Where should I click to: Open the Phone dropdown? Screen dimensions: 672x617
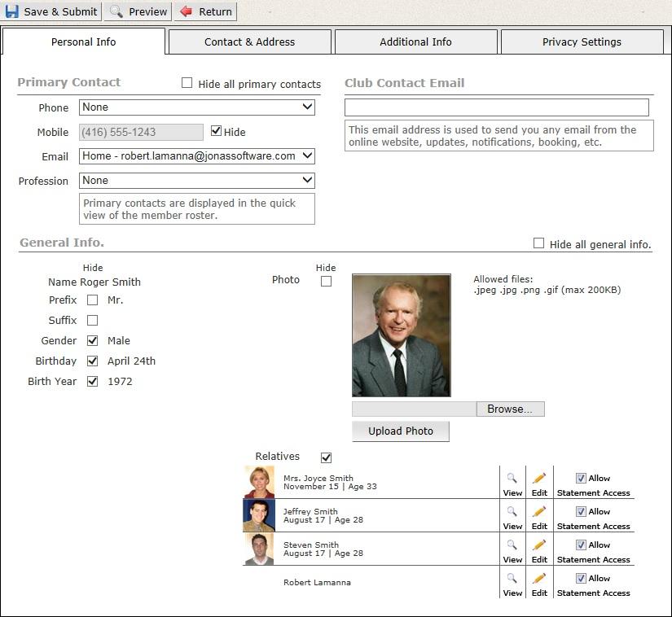coord(197,107)
